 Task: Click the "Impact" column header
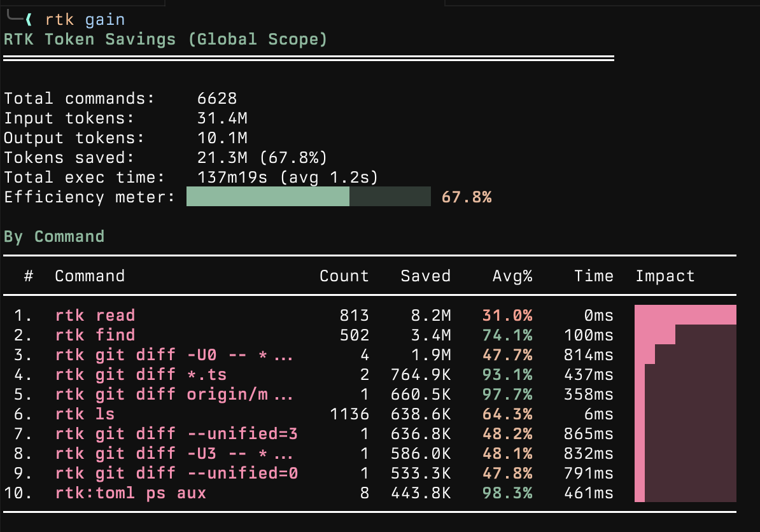coord(665,276)
